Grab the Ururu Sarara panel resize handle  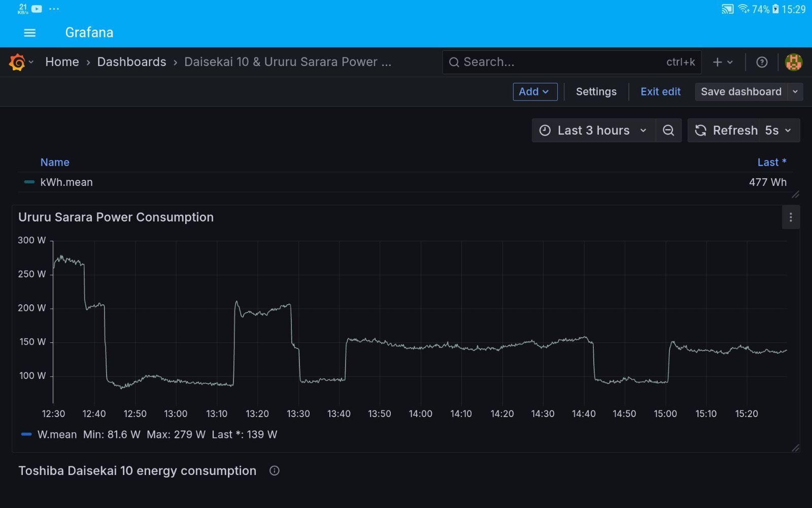pos(795,448)
